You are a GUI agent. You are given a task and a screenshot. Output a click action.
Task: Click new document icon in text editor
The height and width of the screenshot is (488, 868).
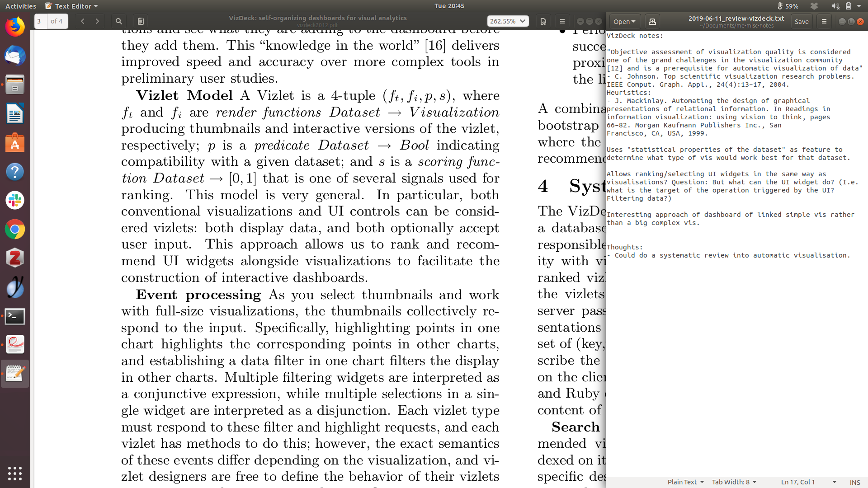coord(652,21)
